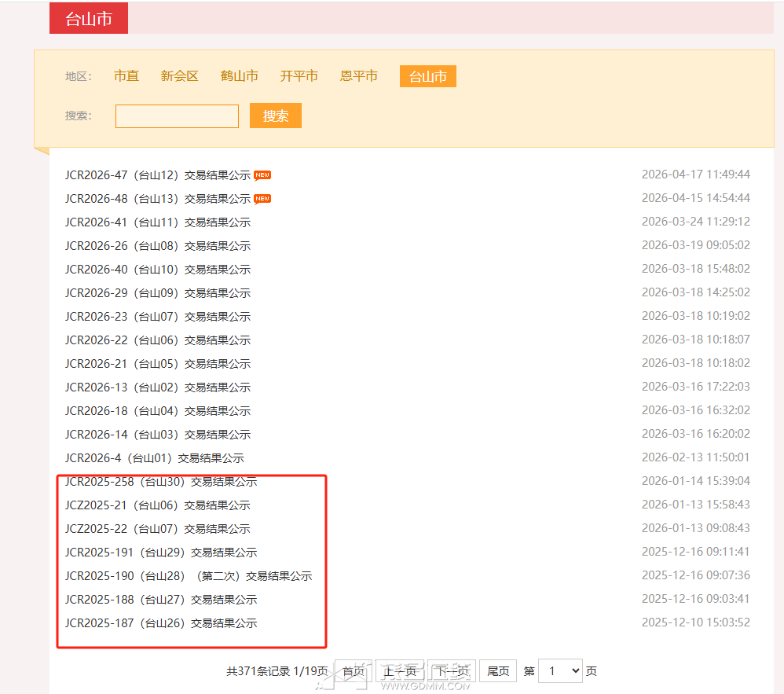Image resolution: width=784 pixels, height=694 pixels.
Task: View JCZ2025-21 (台山06) announcement
Action: pyautogui.click(x=156, y=505)
